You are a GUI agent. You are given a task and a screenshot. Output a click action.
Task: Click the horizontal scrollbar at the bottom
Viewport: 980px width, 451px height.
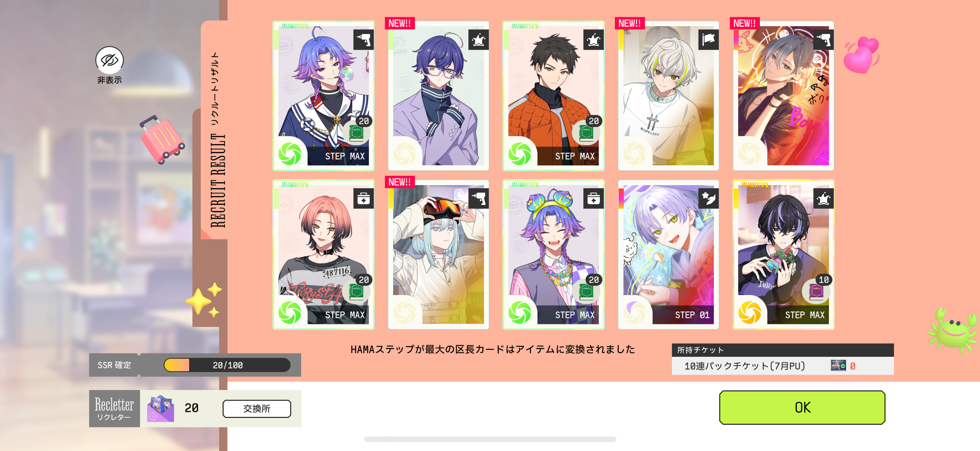490,439
